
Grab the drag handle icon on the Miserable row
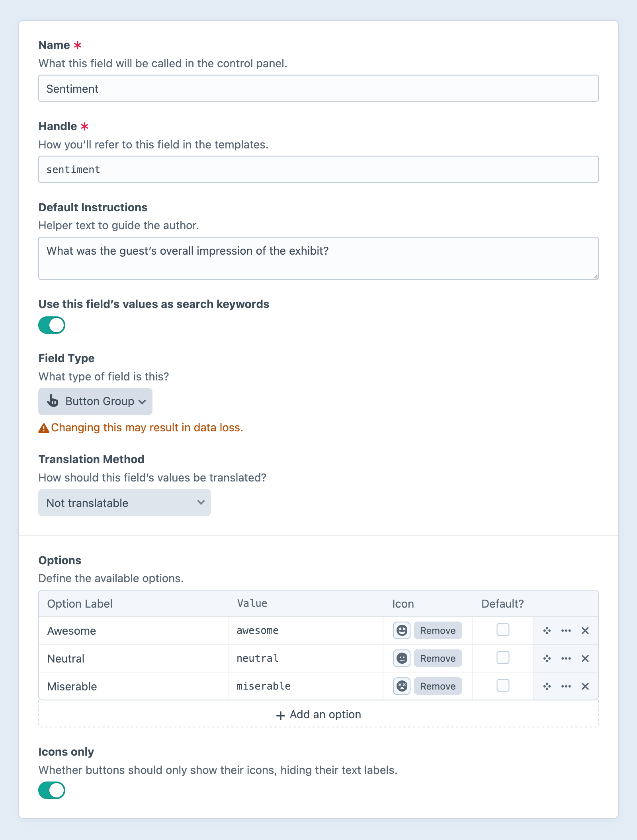point(546,686)
